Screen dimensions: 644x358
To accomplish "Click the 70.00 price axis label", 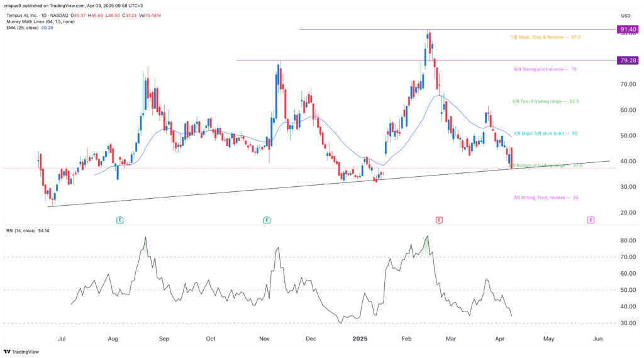I will [x=628, y=84].
